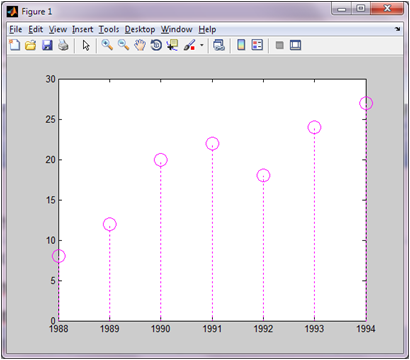Image resolution: width=410 pixels, height=360 pixels.
Task: Open the View menu
Action: [x=58, y=30]
